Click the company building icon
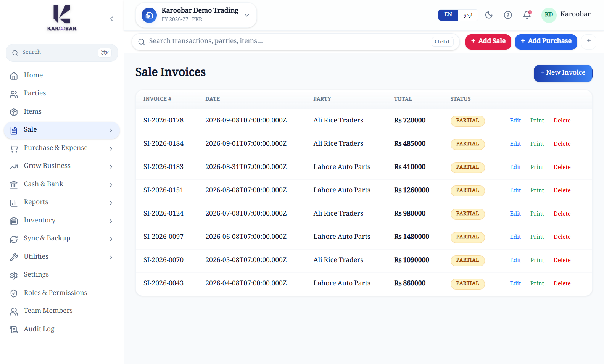The height and width of the screenshot is (364, 604). [149, 15]
